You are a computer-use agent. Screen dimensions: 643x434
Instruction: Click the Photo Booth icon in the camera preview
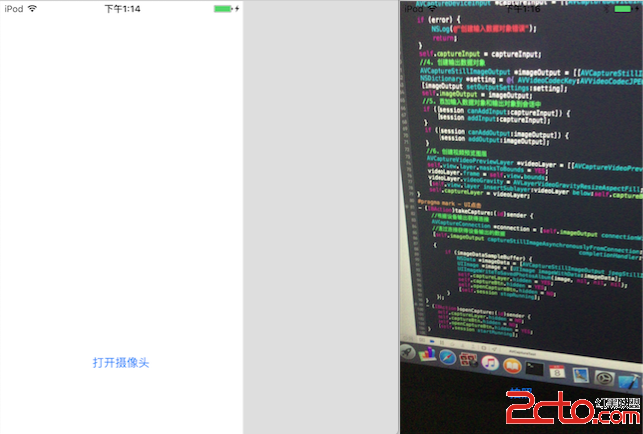468,360
